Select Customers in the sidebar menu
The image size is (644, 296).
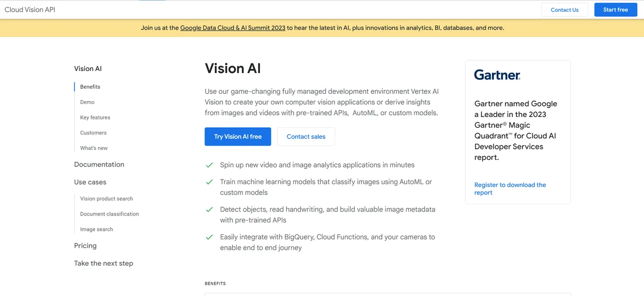93,133
